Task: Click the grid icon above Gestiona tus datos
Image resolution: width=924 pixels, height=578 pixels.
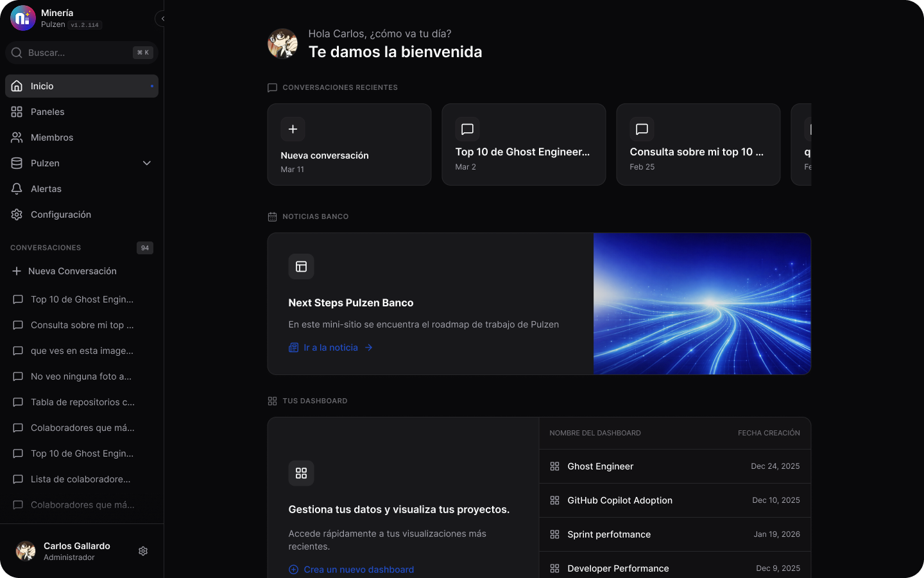Action: click(x=301, y=473)
